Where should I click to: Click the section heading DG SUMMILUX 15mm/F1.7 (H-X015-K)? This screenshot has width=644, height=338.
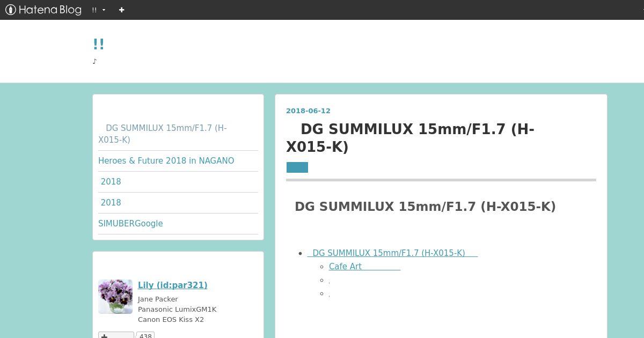point(425,207)
